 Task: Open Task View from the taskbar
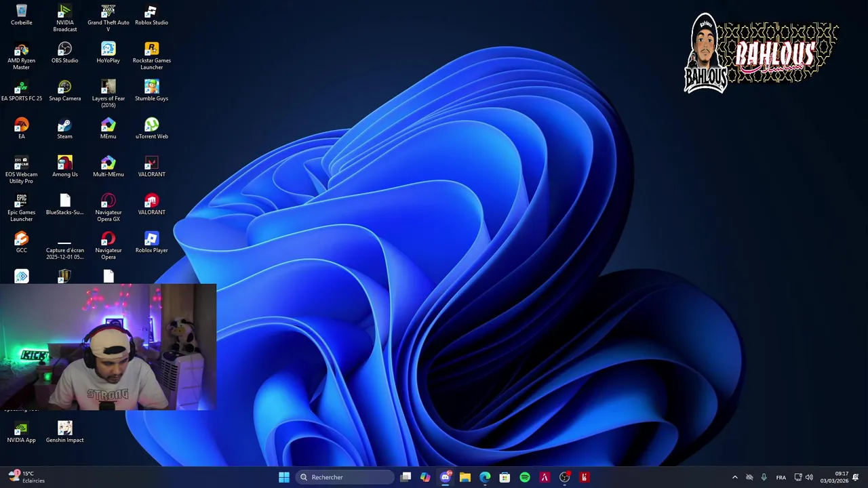(x=406, y=477)
